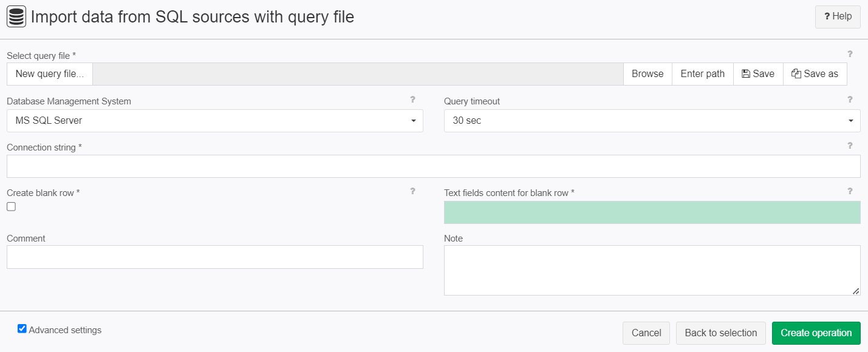The height and width of the screenshot is (352, 868).
Task: Expand the Database Management System dropdown
Action: click(215, 121)
